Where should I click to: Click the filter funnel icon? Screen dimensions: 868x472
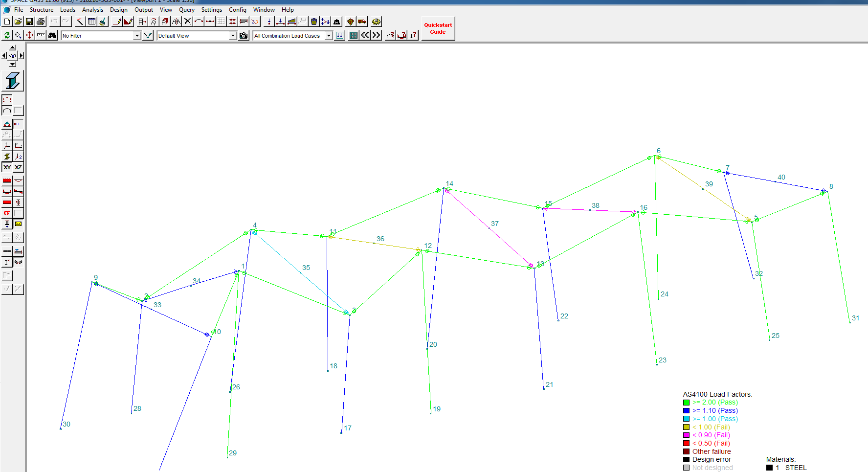148,36
